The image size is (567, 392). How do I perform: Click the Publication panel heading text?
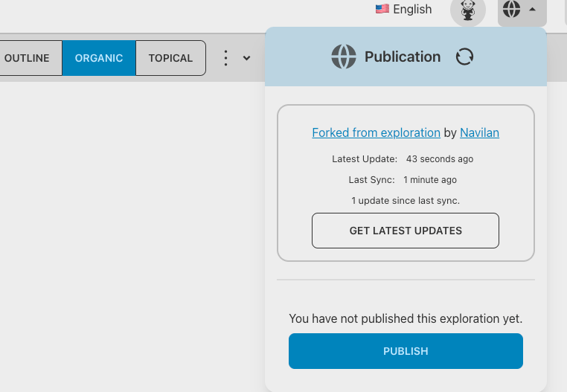click(x=402, y=57)
